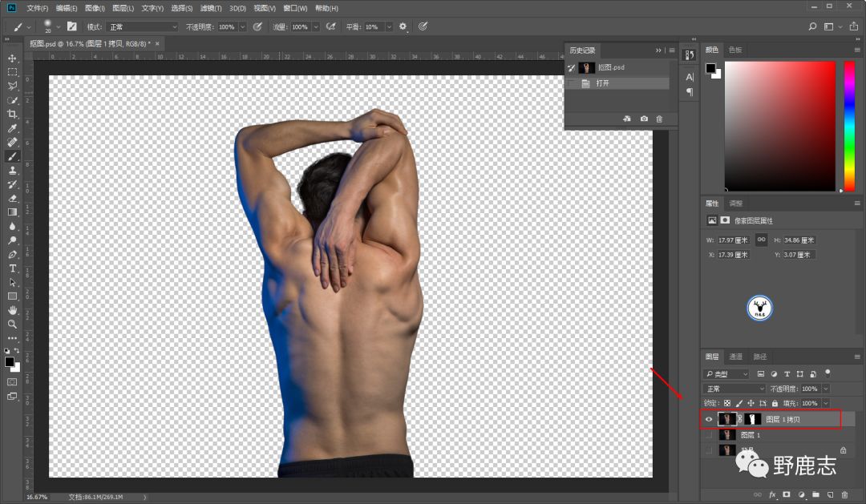
Task: Click the delete layer trash icon
Action: 844,494
